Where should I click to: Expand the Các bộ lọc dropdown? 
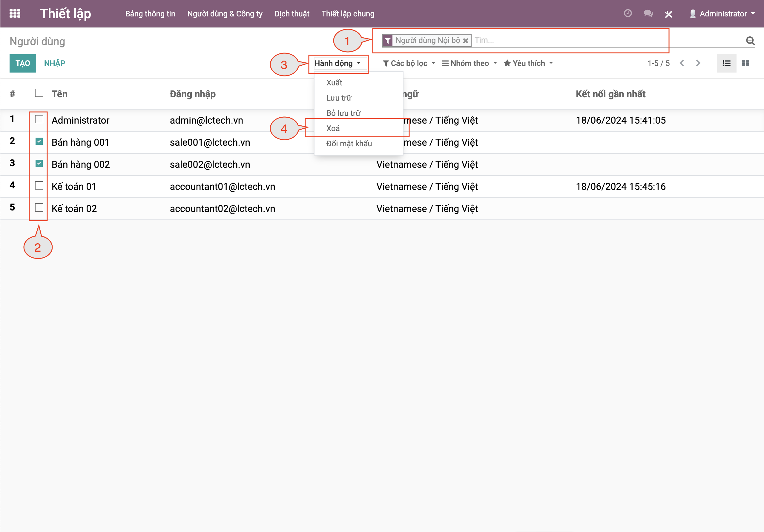[409, 63]
